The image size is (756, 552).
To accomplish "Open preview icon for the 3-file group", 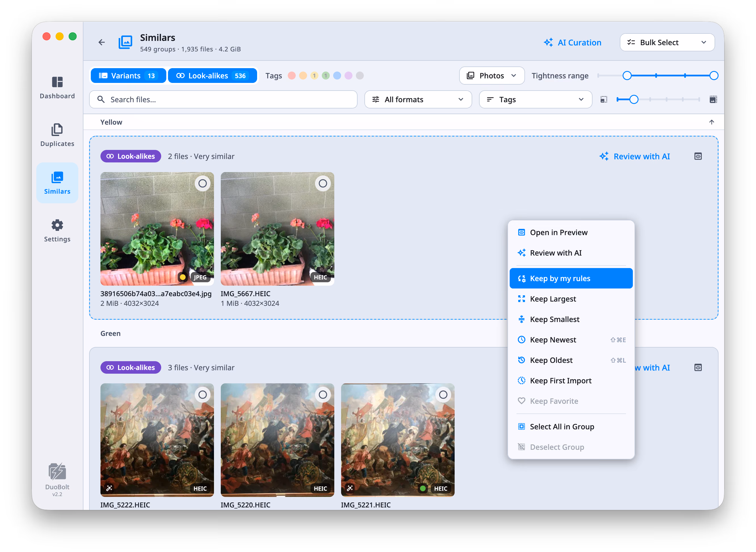I will (698, 367).
